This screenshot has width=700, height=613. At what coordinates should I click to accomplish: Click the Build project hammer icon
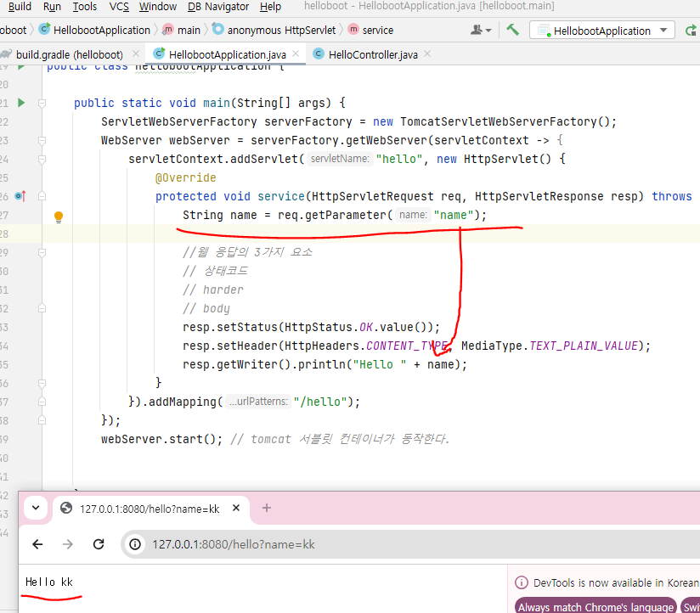point(512,30)
